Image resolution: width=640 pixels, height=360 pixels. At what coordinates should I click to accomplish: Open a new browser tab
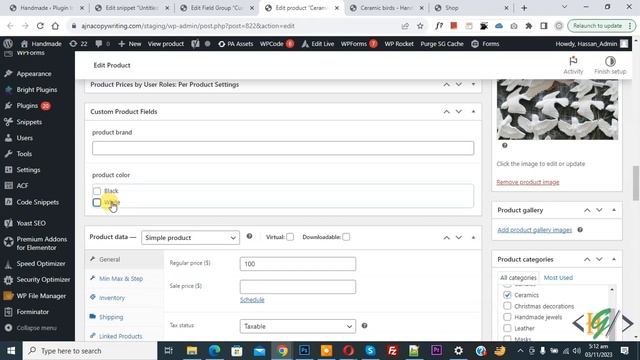(524, 8)
